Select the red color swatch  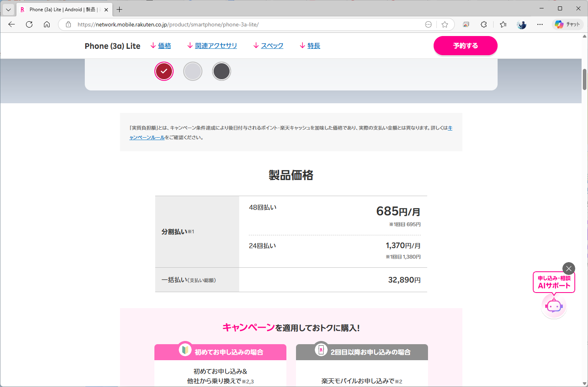[x=164, y=71]
